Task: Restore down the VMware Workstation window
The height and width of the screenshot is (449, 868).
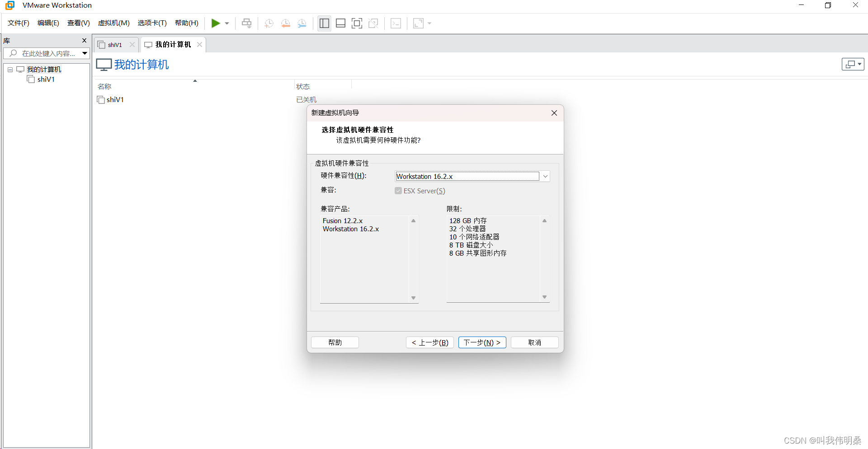Action: [x=828, y=5]
